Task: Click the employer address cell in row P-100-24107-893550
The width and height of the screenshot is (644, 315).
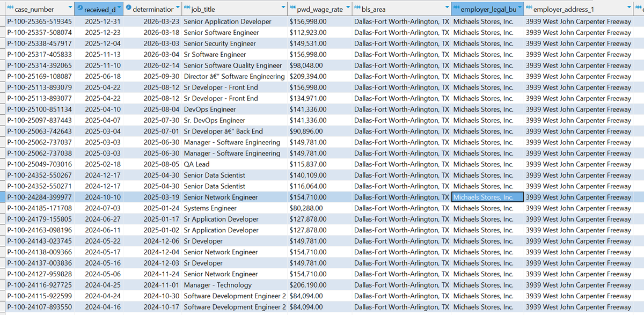Action: point(579,307)
